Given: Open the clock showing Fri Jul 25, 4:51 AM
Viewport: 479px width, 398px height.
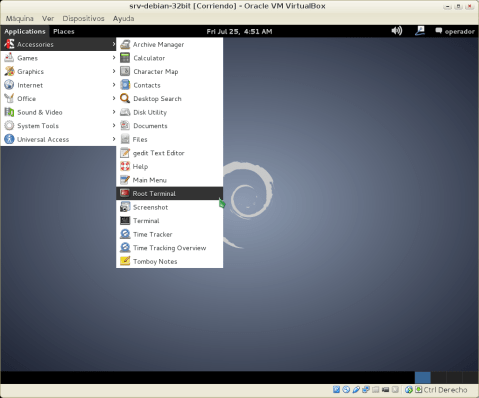Looking at the screenshot, I should (239, 31).
